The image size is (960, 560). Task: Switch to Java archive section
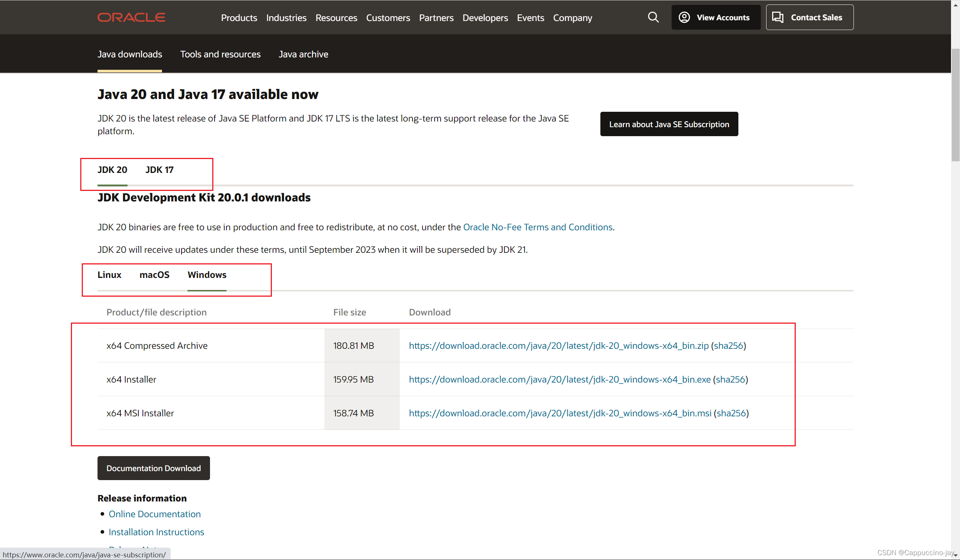point(303,54)
